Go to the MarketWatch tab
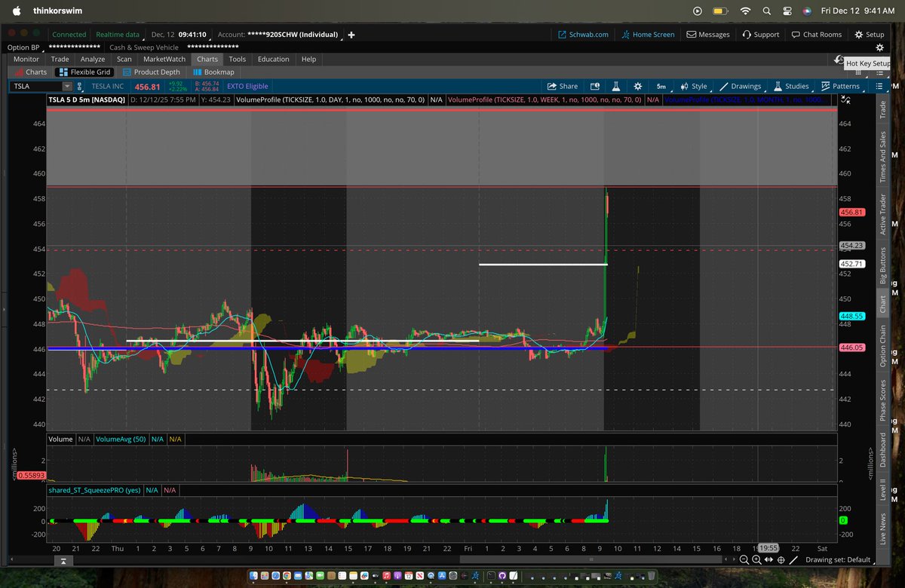 click(164, 59)
